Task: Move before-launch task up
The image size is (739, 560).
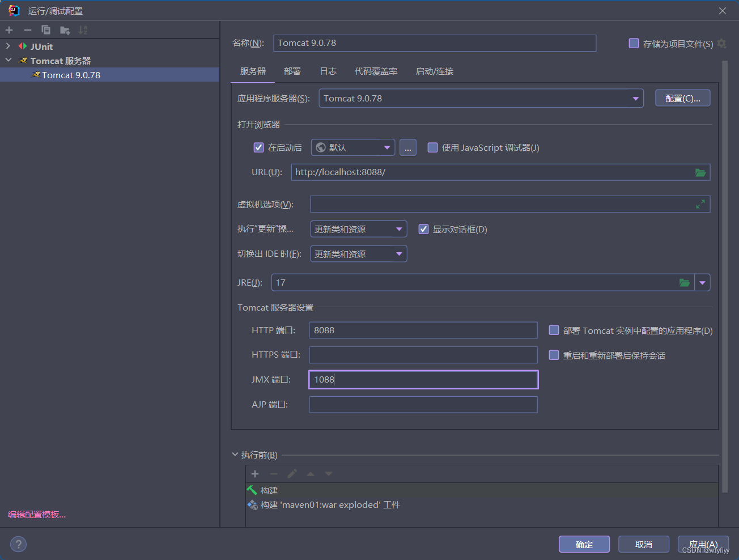Action: point(311,474)
